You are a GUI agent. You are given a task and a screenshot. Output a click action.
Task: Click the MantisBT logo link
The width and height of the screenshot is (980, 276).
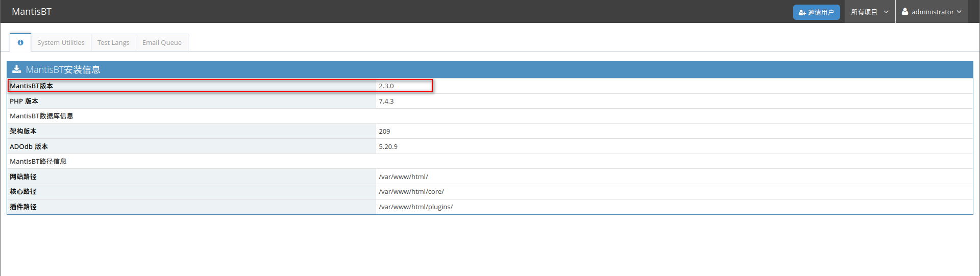click(x=32, y=11)
